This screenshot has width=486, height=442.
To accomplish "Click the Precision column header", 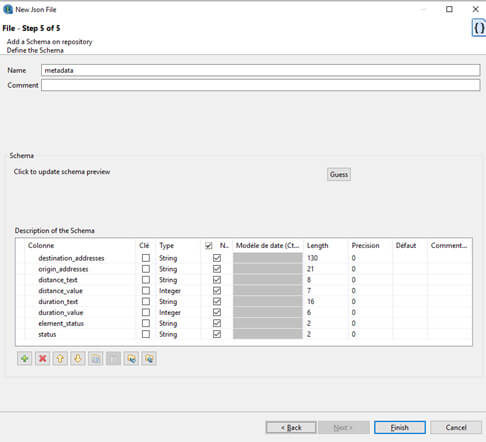I will pos(365,246).
